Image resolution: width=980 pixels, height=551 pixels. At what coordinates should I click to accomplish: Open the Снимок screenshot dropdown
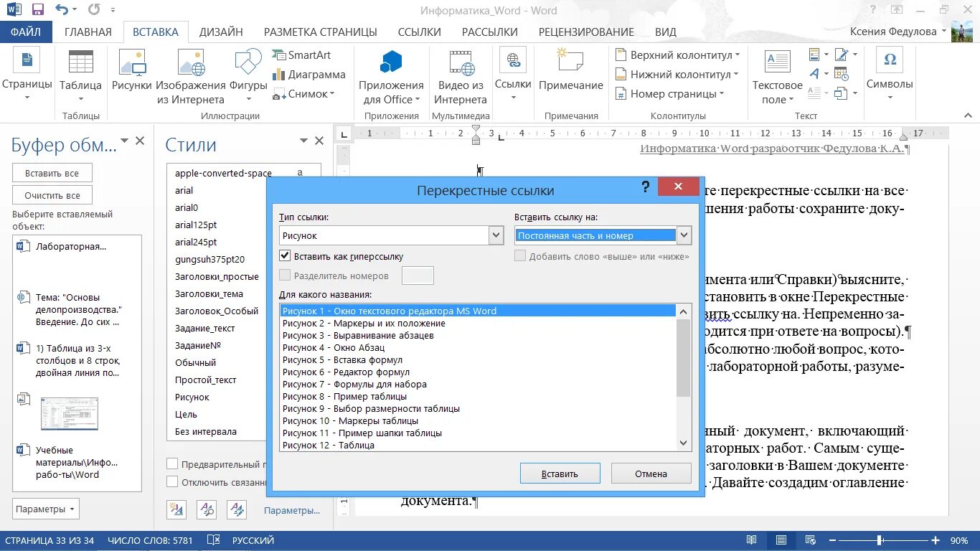coord(304,94)
